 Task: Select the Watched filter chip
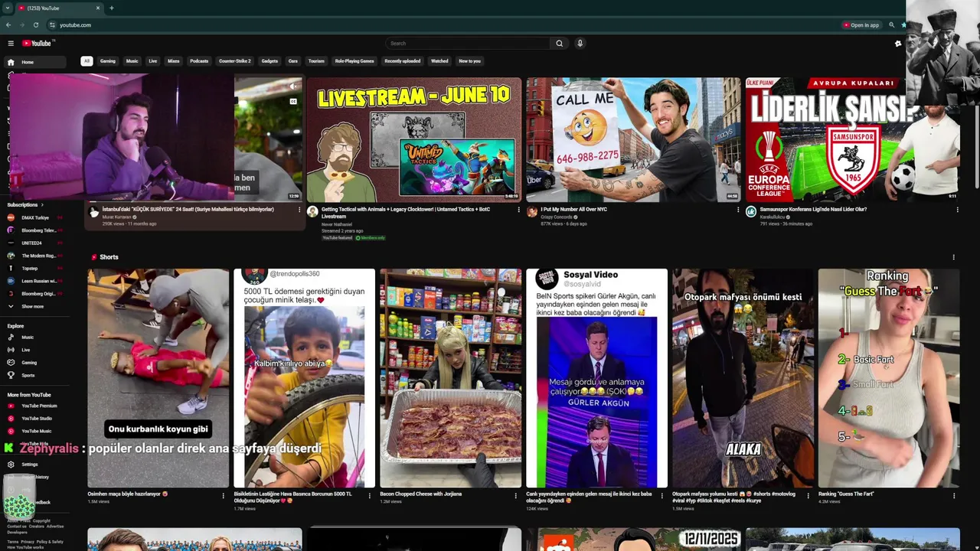point(439,61)
